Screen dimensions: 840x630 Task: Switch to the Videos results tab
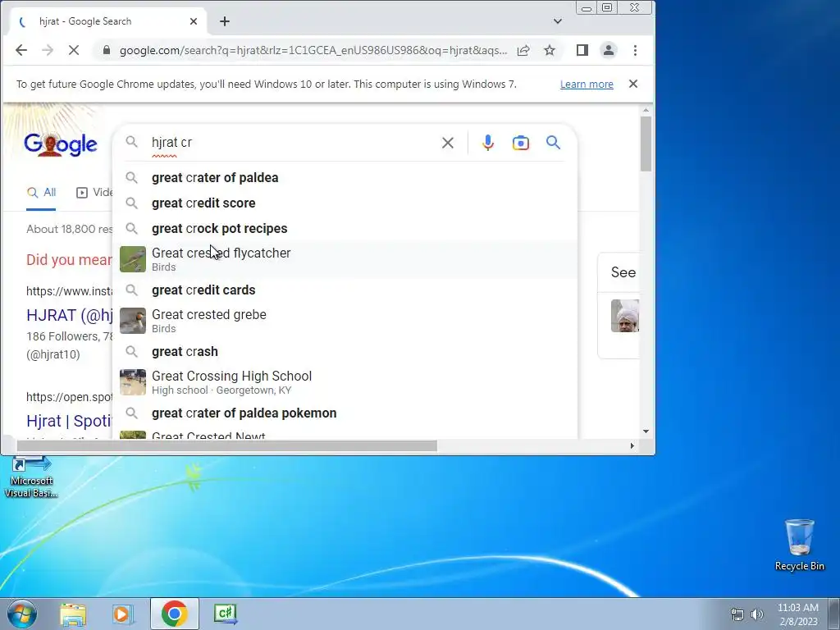click(x=95, y=193)
